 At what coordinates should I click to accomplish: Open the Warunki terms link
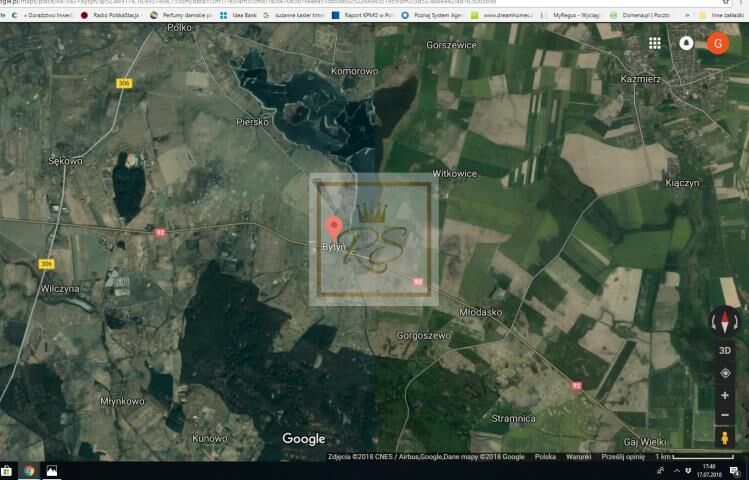[578, 457]
